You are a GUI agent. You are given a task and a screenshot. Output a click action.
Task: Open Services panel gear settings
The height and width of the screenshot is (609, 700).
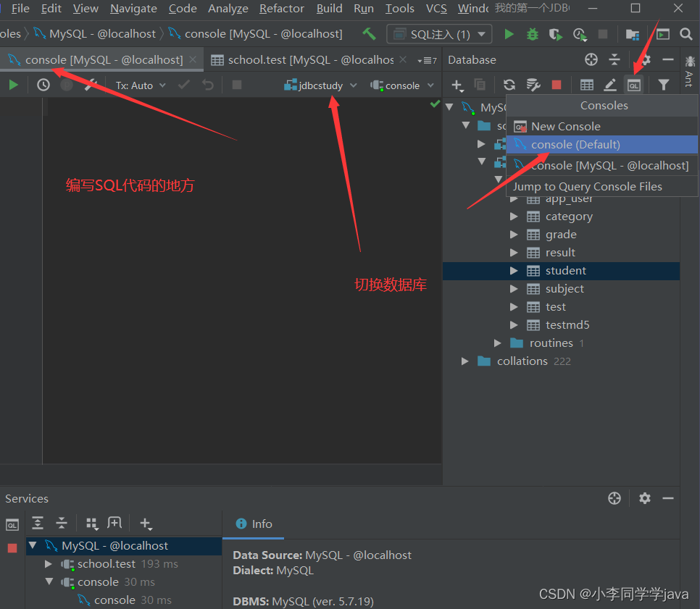[644, 498]
